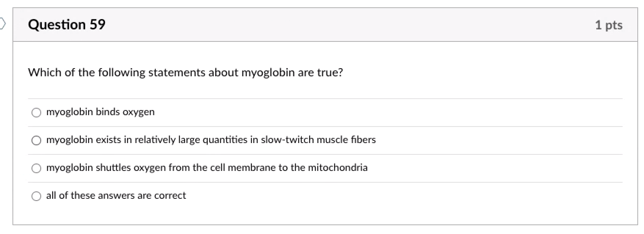This screenshot has height=234, width=644.
Task: Click the answer text about slow-twitch muscle fibers
Action: tap(211, 140)
